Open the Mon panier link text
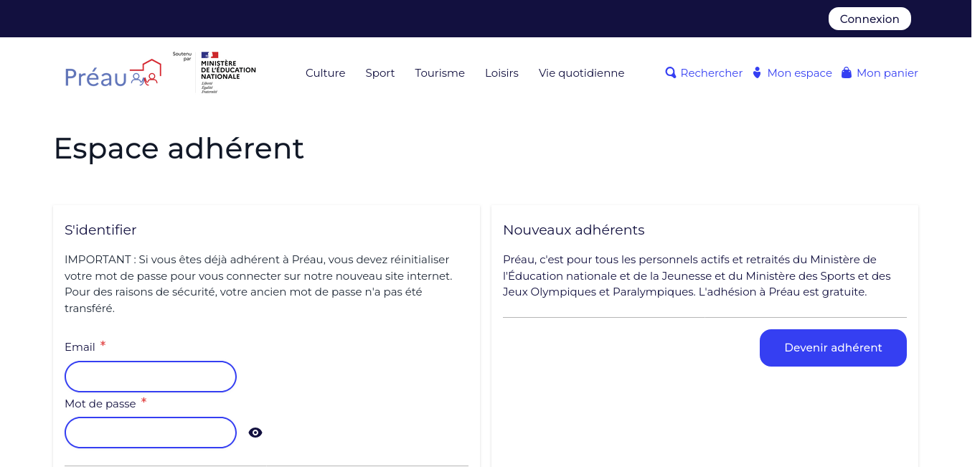 tap(887, 73)
